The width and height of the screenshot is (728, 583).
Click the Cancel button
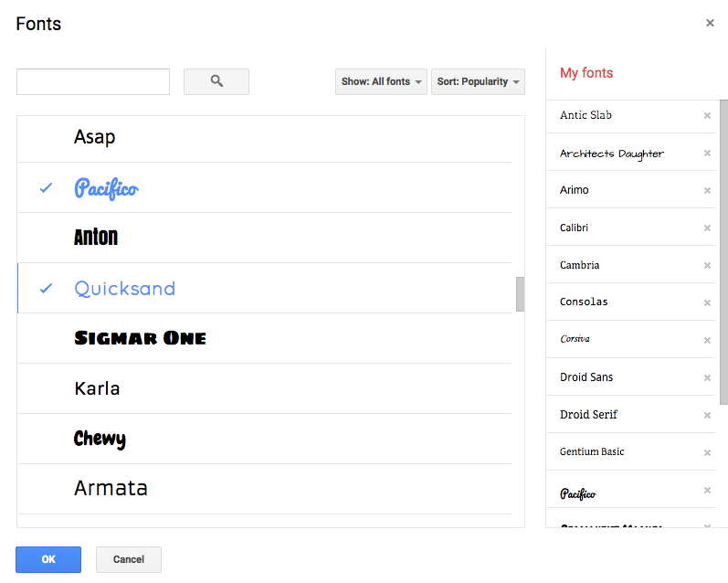click(x=129, y=559)
